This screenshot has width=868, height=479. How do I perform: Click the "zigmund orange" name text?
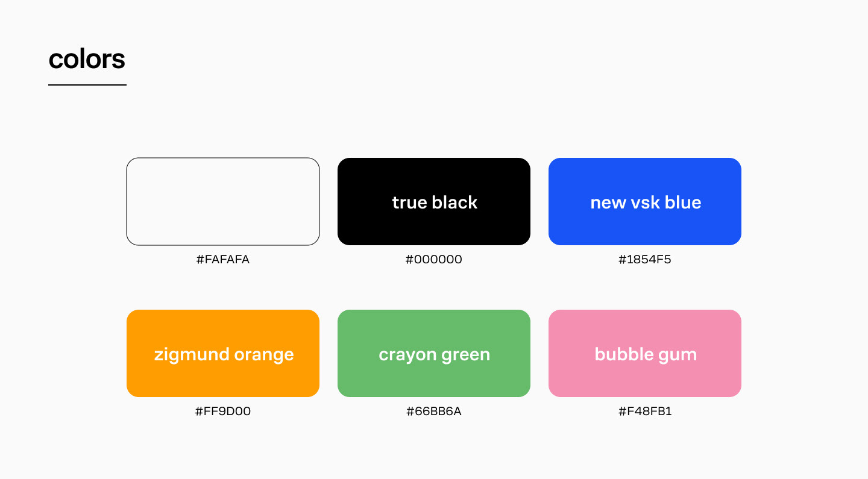tap(224, 354)
